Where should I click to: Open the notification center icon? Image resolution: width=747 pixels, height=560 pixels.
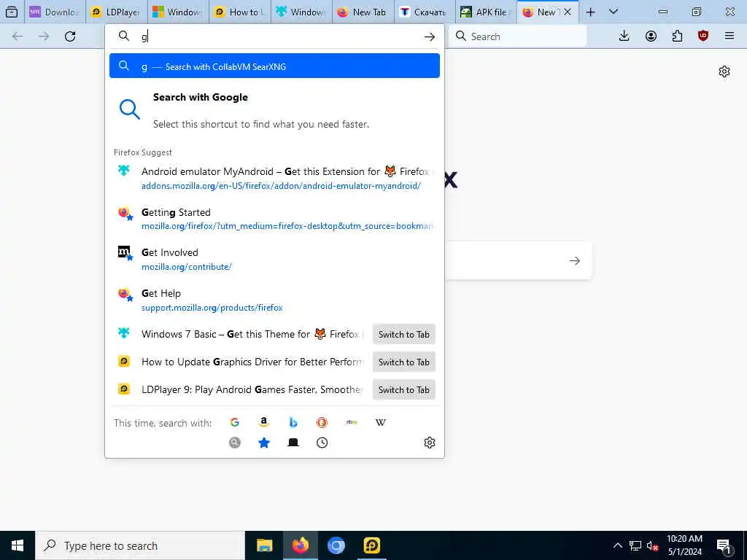coord(724,546)
